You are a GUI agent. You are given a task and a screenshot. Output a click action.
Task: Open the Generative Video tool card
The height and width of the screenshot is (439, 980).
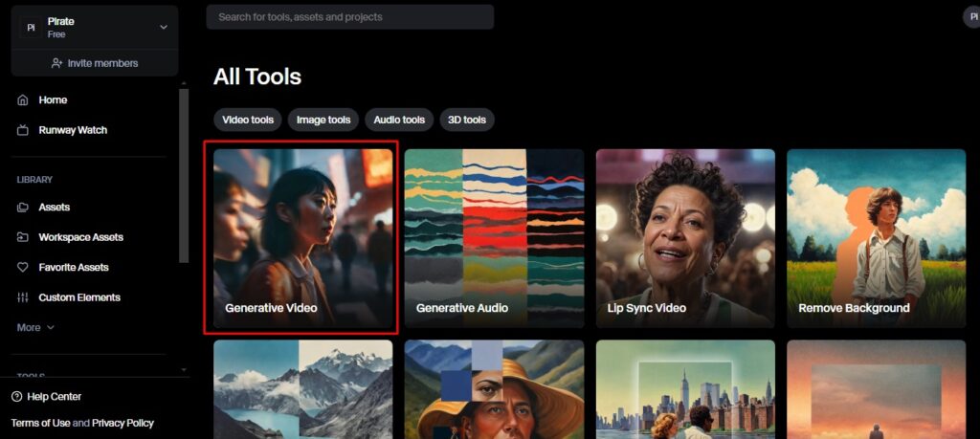tap(303, 238)
